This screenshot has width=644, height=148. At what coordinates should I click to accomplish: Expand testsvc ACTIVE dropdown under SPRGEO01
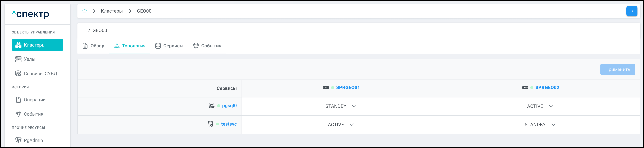pyautogui.click(x=341, y=125)
